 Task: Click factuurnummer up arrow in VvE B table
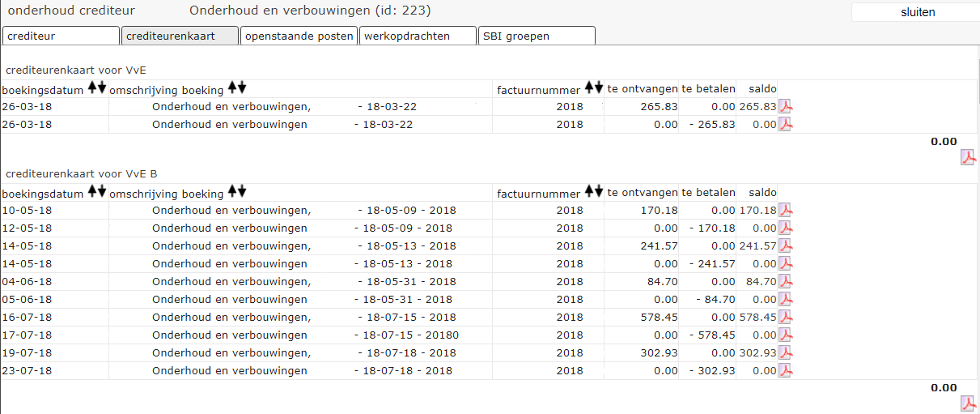589,191
